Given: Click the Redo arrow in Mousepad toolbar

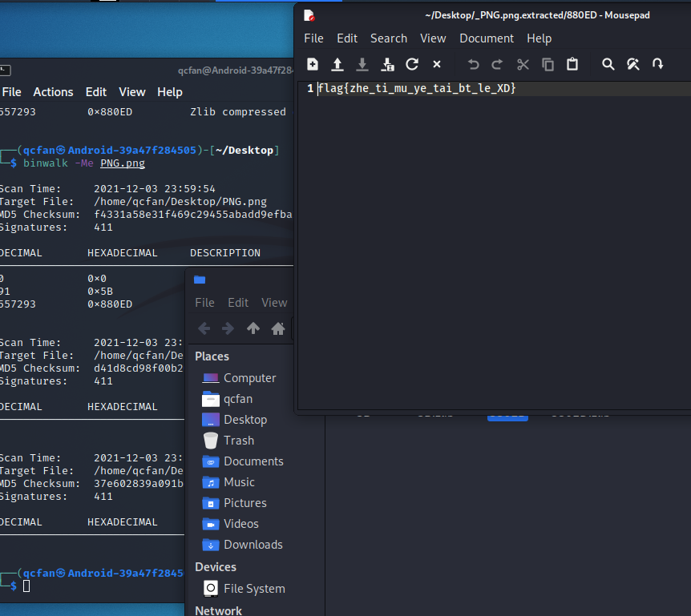Looking at the screenshot, I should (498, 64).
